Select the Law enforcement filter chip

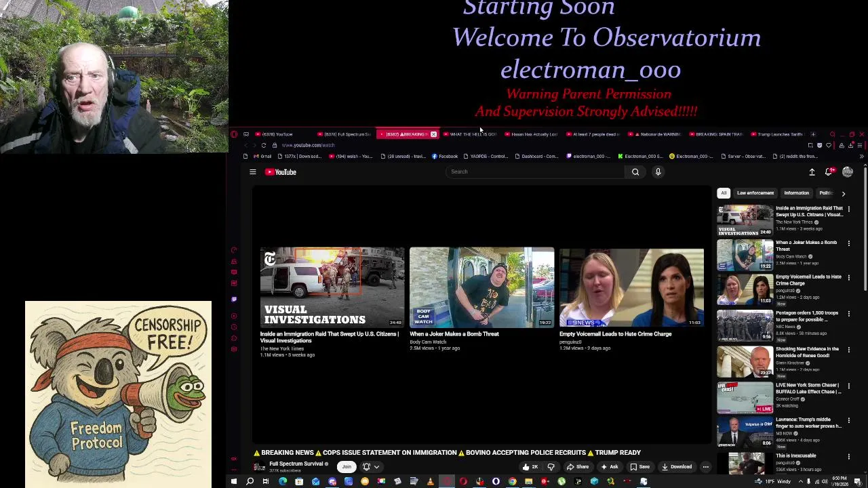click(x=755, y=193)
